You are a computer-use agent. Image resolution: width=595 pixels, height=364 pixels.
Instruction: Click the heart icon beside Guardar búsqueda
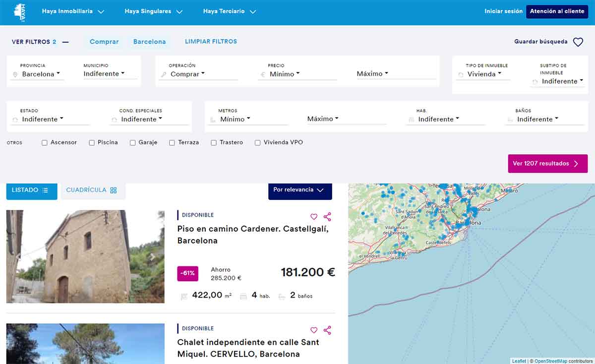click(578, 42)
